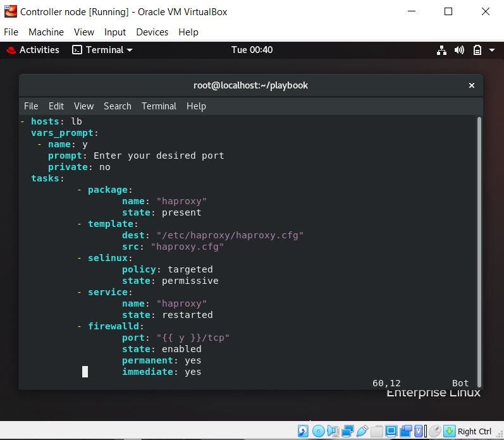Image resolution: width=504 pixels, height=440 pixels.
Task: Click the USB devices status icon
Action: point(362,431)
